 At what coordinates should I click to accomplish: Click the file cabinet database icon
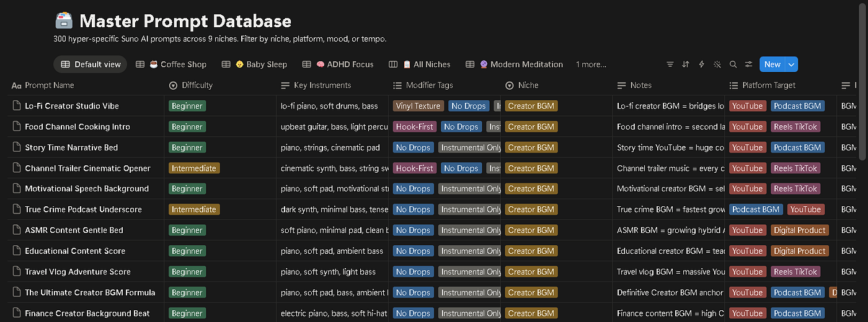[x=63, y=20]
